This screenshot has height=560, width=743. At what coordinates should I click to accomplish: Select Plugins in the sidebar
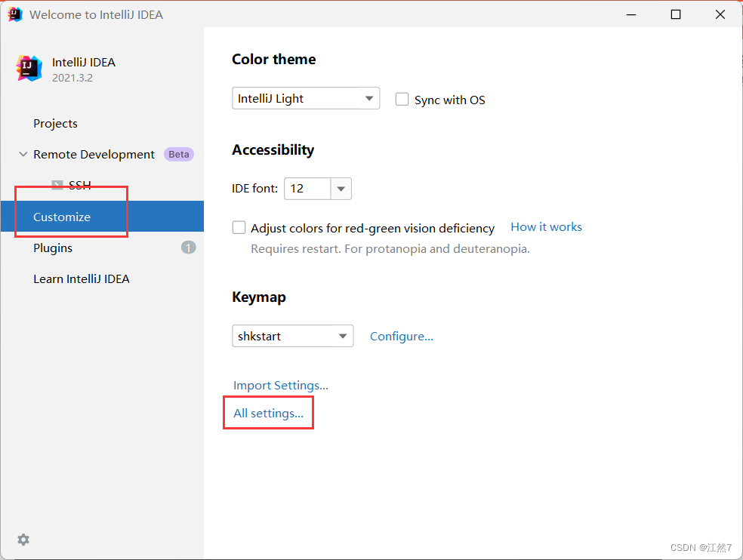(53, 247)
